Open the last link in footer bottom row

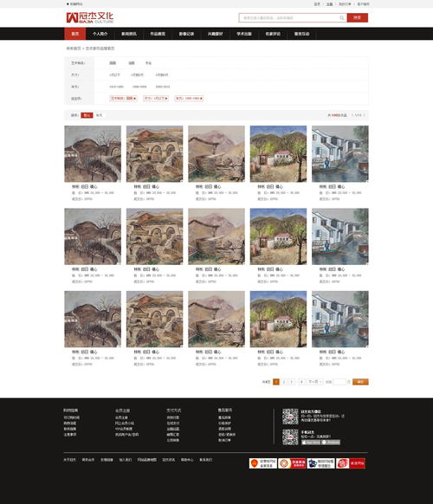tap(206, 460)
